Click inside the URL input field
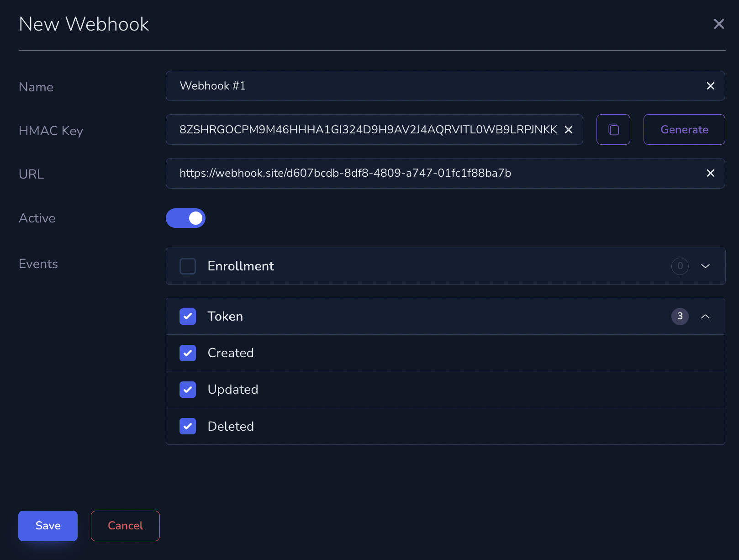This screenshot has height=560, width=739. click(x=411, y=173)
